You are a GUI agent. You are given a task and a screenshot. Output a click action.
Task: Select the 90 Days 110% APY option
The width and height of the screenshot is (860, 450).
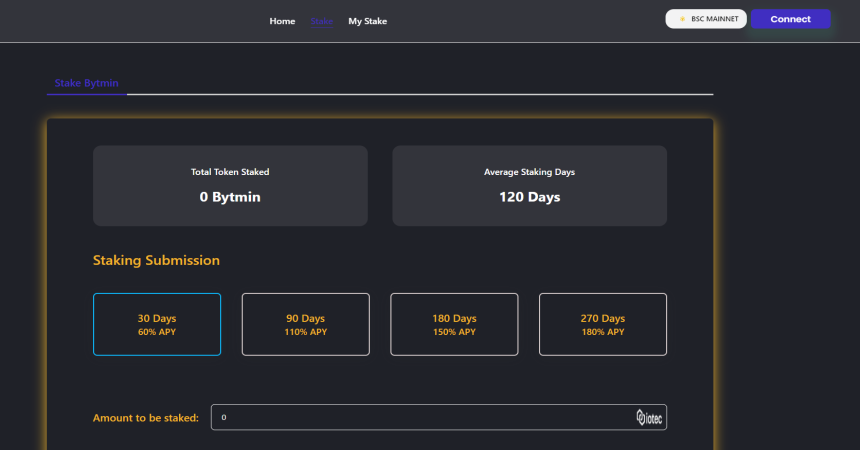(x=305, y=324)
